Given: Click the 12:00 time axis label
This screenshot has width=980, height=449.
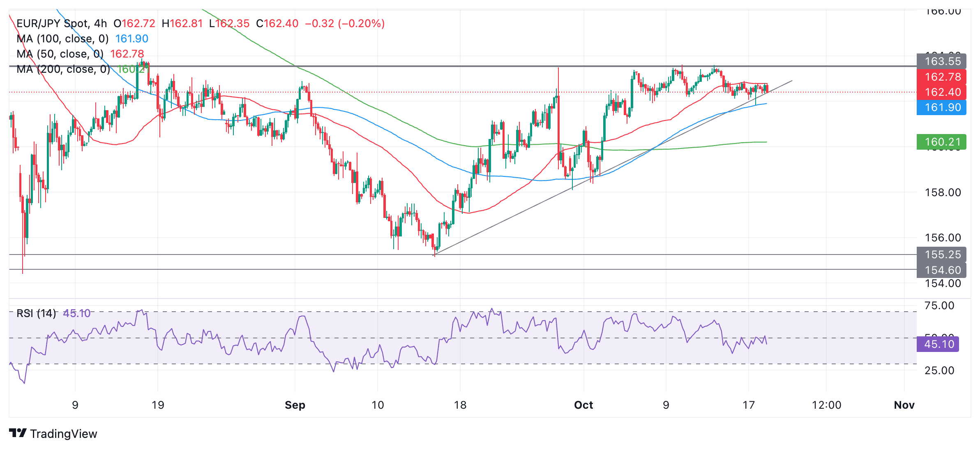Looking at the screenshot, I should coord(826,405).
